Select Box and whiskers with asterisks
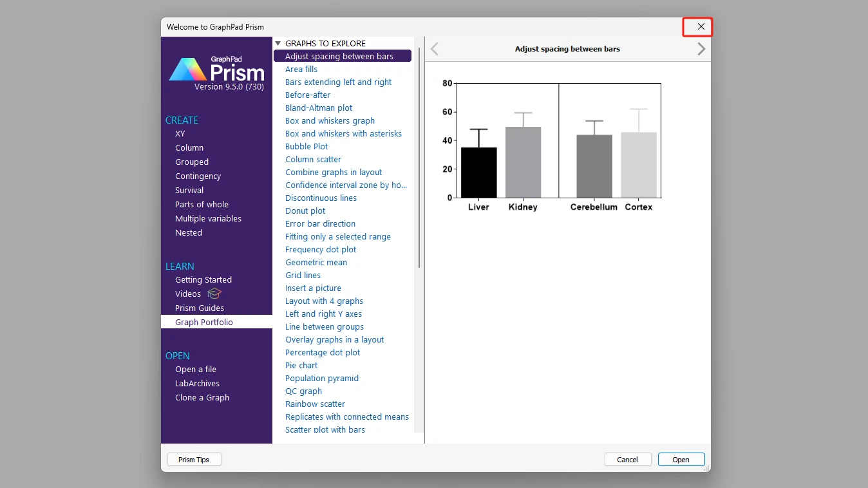The width and height of the screenshot is (868, 488). (344, 133)
